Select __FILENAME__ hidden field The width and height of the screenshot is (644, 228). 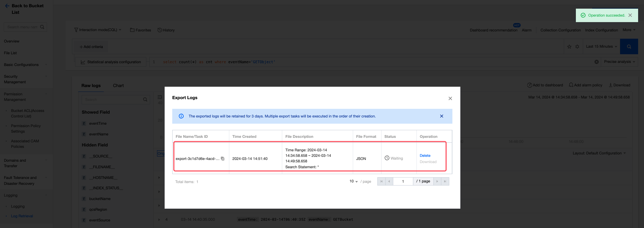(x=102, y=167)
